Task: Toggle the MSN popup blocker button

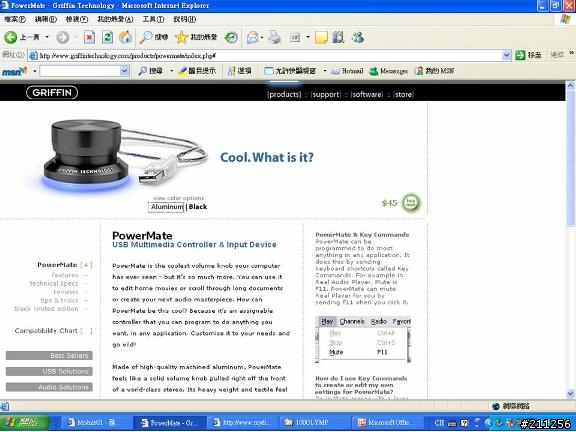Action: [x=290, y=71]
